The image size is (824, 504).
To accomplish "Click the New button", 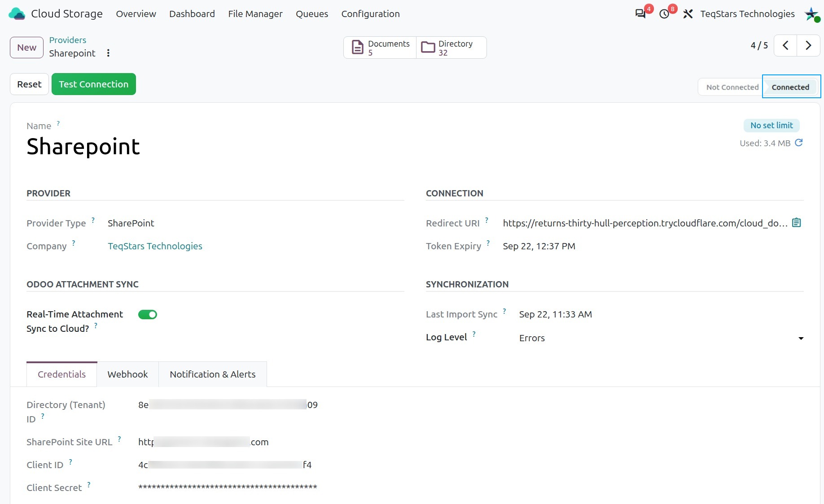I will coord(27,48).
